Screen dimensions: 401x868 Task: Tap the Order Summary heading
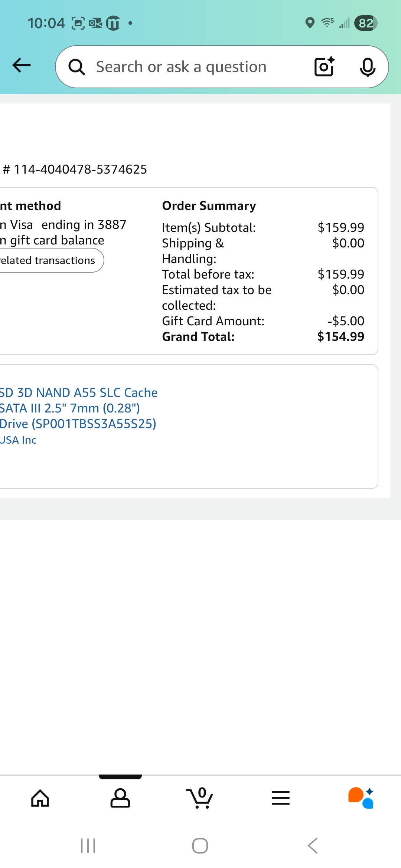(209, 206)
